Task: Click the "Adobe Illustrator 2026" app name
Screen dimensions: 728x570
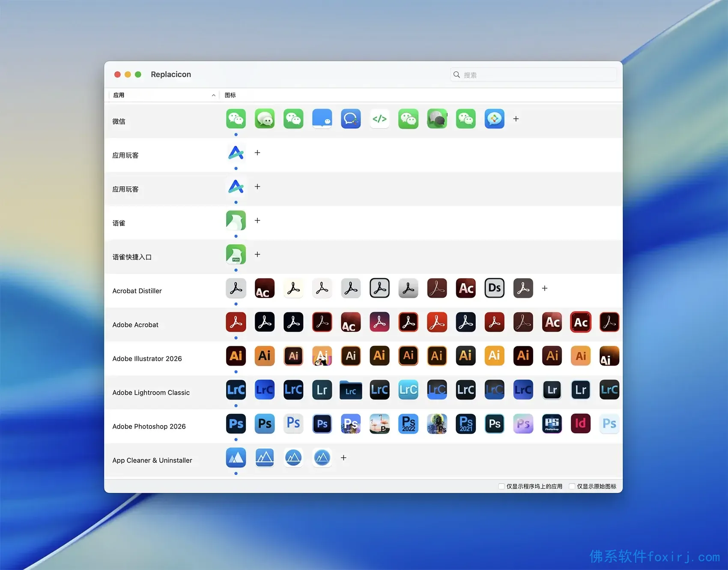Action: [147, 358]
